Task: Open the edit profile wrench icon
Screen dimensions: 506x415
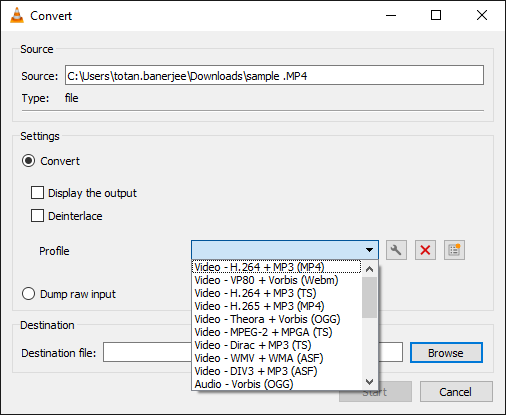Action: (x=396, y=250)
